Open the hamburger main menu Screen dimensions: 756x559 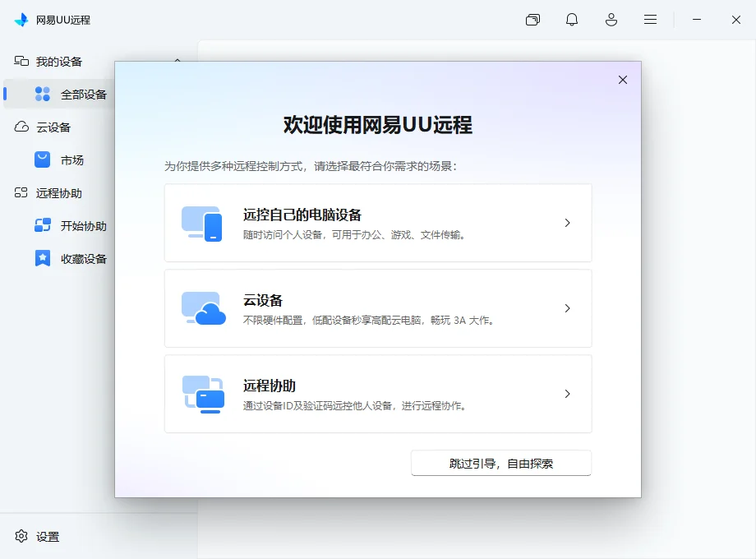click(651, 20)
